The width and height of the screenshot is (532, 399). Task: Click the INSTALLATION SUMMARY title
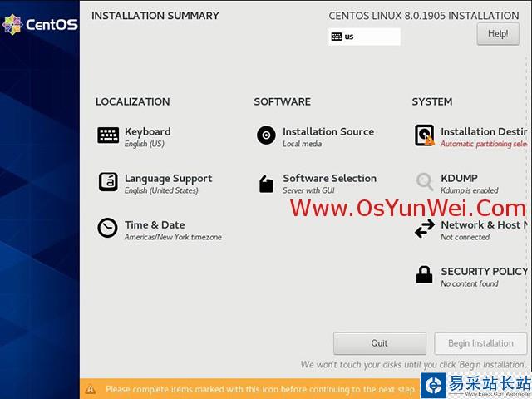(155, 16)
